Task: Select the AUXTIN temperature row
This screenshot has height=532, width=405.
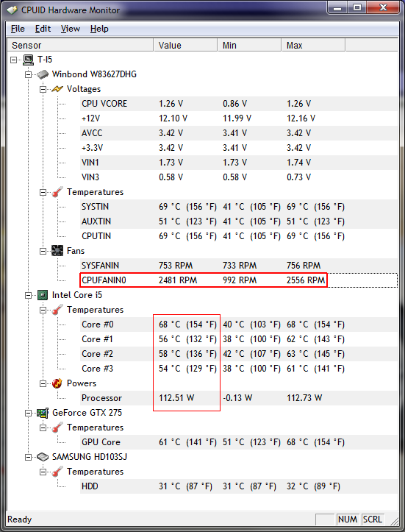Action: 239,221
